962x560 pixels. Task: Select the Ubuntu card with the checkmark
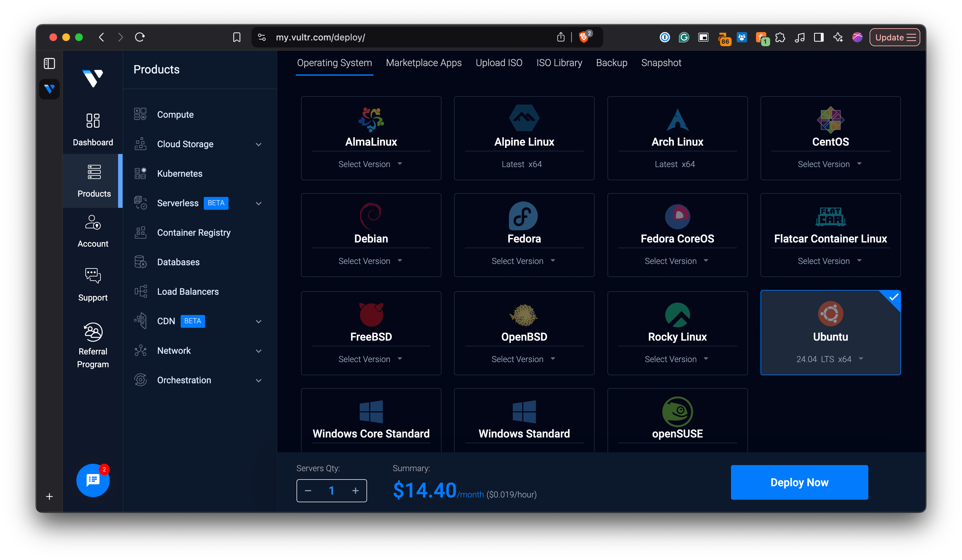(830, 332)
